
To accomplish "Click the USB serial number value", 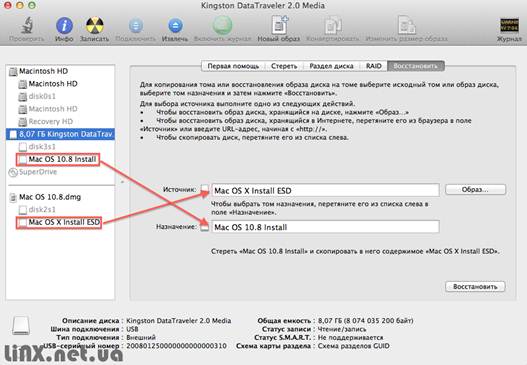I will (x=176, y=346).
